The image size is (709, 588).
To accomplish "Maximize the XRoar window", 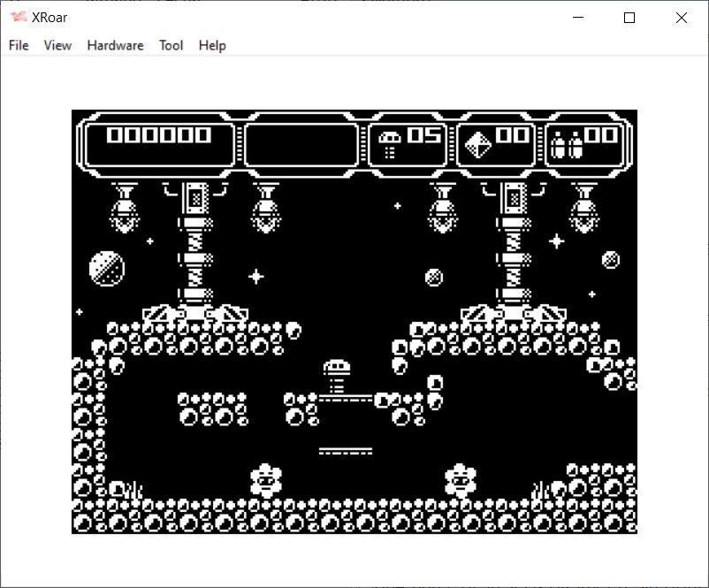I will click(629, 18).
